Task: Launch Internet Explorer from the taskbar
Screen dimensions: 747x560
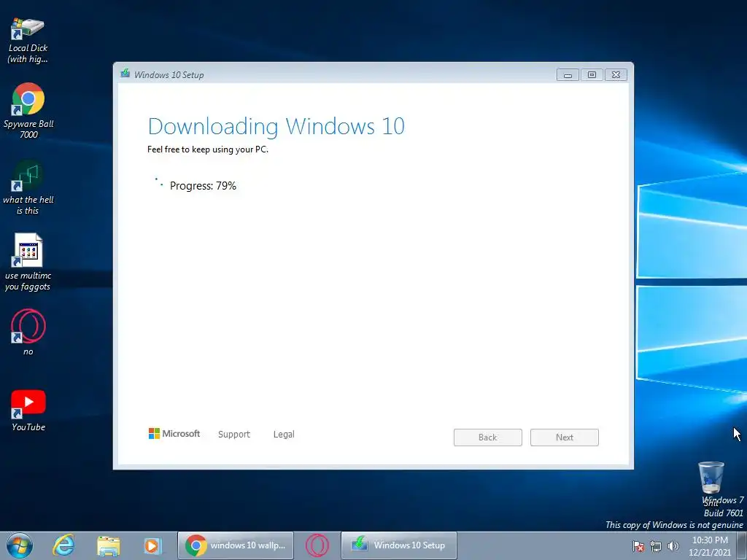Action: pos(64,545)
